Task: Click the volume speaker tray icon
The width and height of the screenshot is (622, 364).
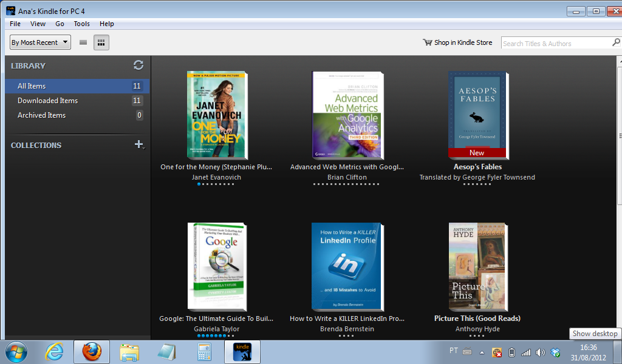Action: pyautogui.click(x=540, y=352)
